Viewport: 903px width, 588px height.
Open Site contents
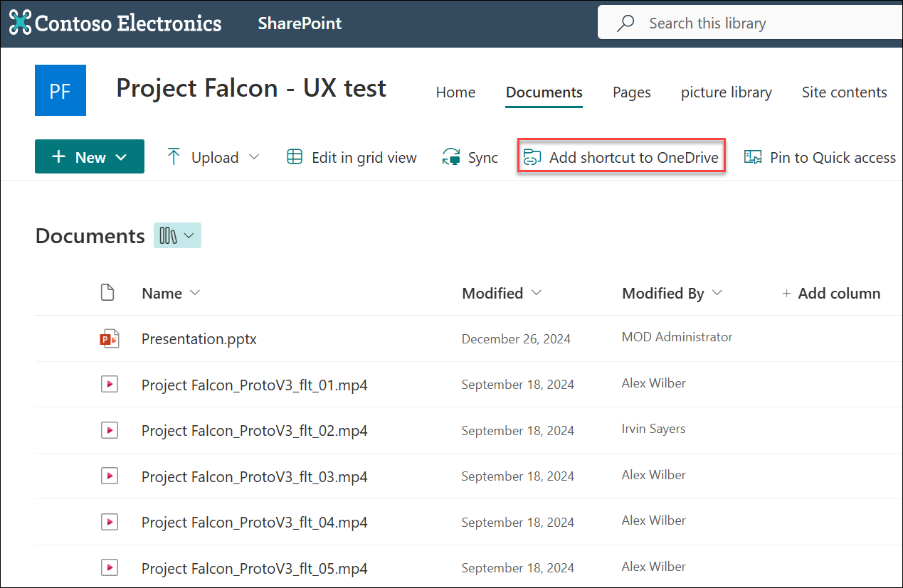click(845, 92)
